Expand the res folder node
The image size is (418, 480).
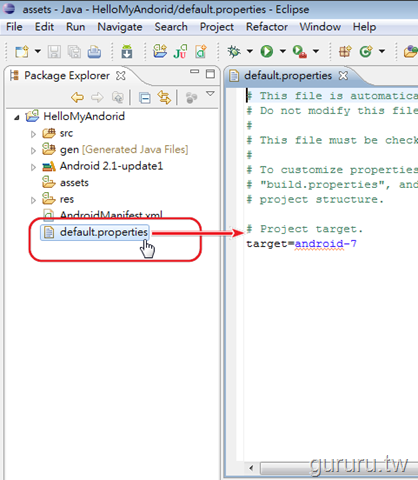33,200
